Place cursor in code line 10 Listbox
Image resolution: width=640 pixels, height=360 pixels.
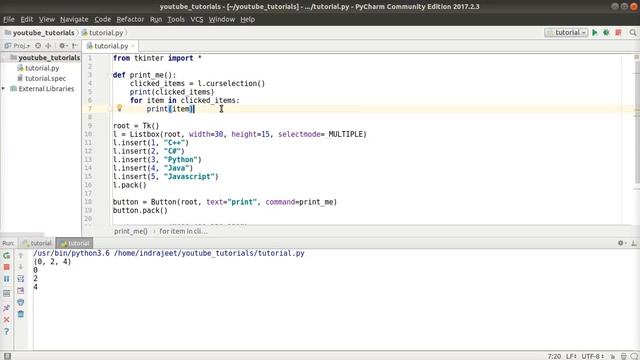(240, 134)
